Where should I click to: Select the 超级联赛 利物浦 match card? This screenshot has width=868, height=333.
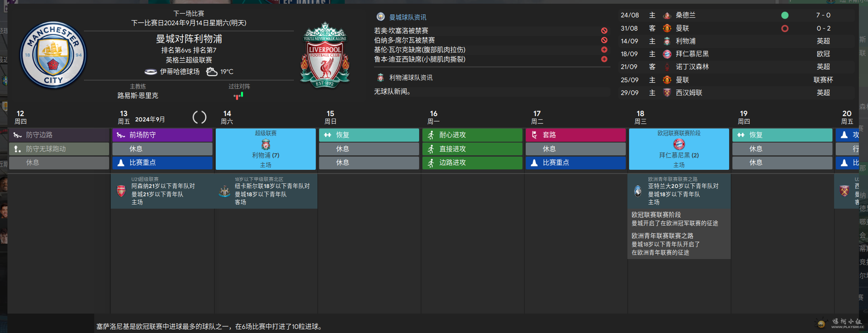266,149
